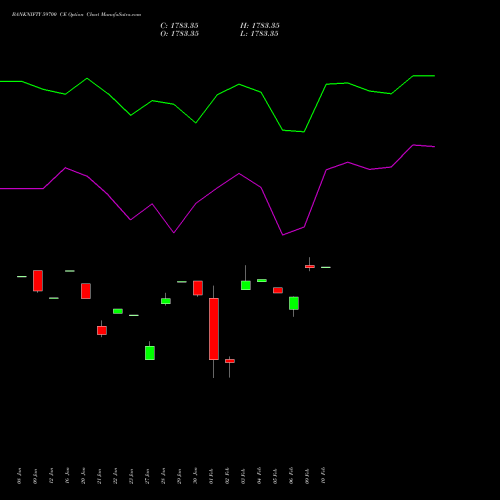
Task: Select the flat green candle for 29 Jan
Action: [x=182, y=282]
